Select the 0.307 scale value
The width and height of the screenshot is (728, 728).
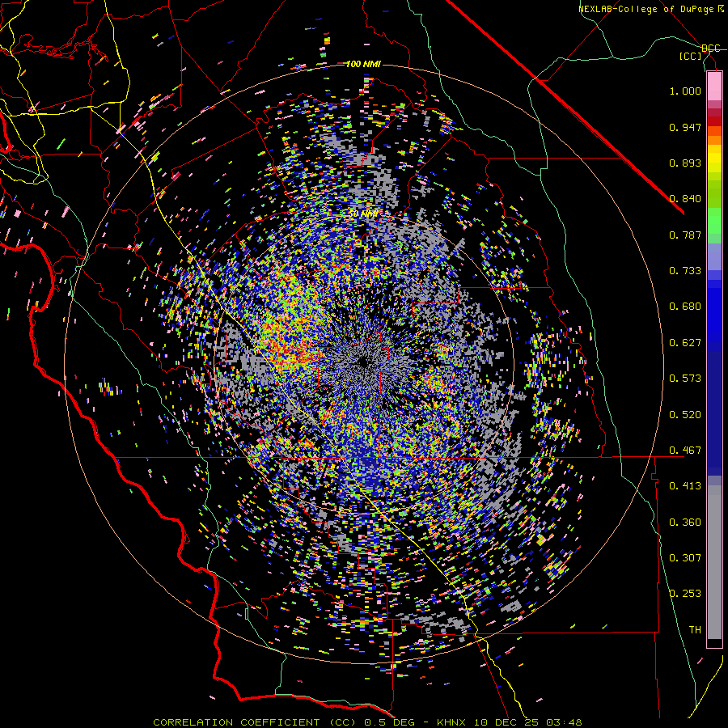coord(685,558)
